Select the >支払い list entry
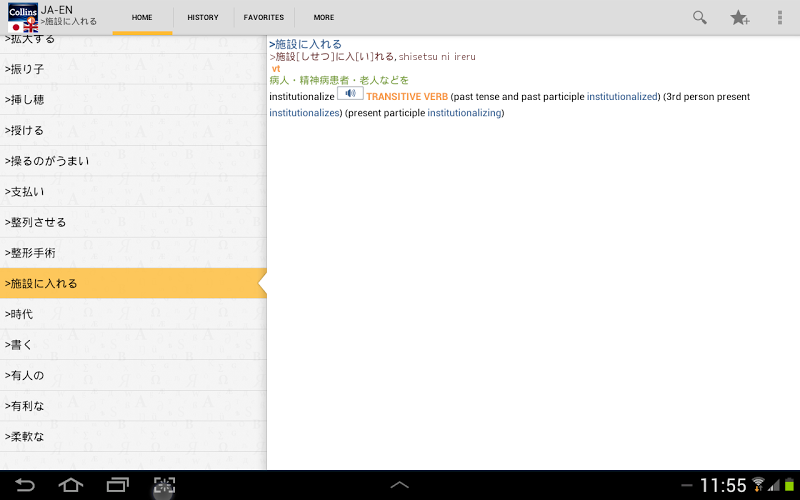Viewport: 800px width, 500px height. (x=133, y=191)
